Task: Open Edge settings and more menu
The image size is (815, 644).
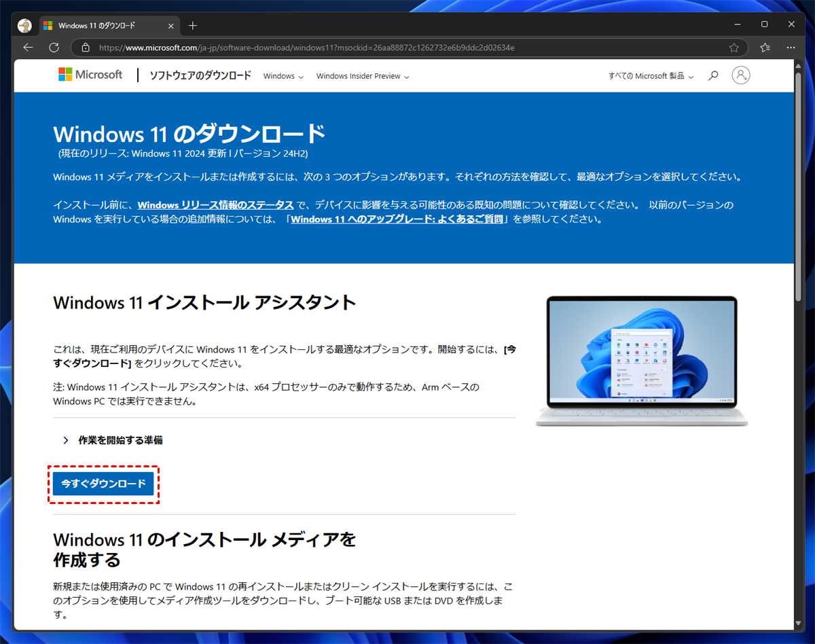Action: [x=791, y=48]
